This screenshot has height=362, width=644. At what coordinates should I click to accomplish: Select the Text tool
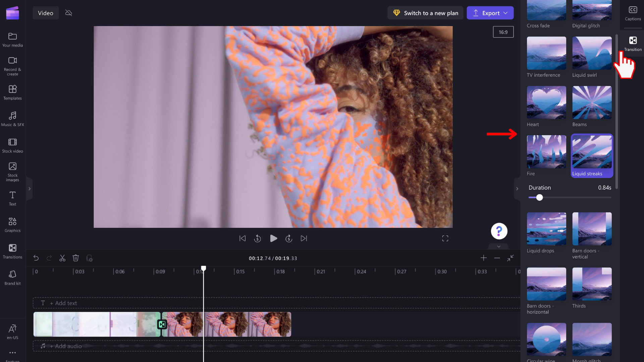coord(12,198)
